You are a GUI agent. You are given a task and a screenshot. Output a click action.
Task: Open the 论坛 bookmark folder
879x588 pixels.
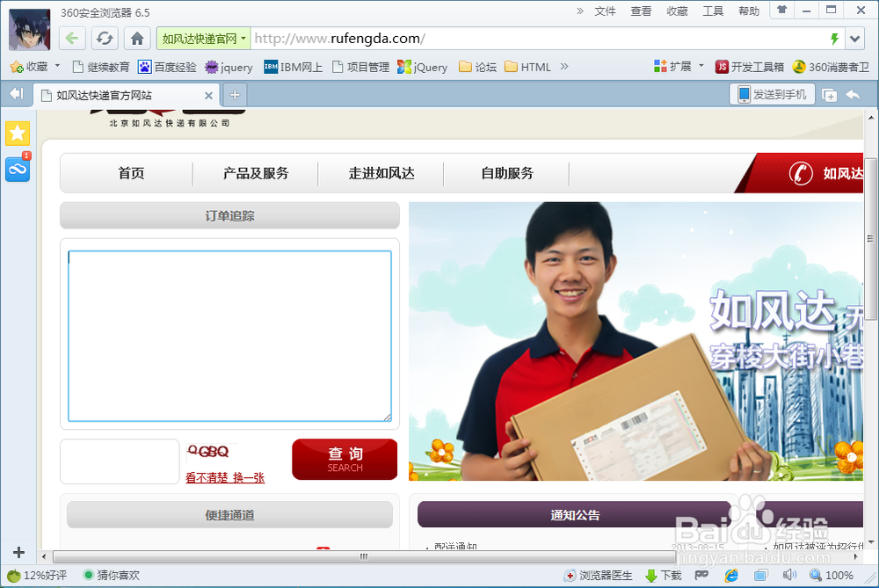coord(477,67)
